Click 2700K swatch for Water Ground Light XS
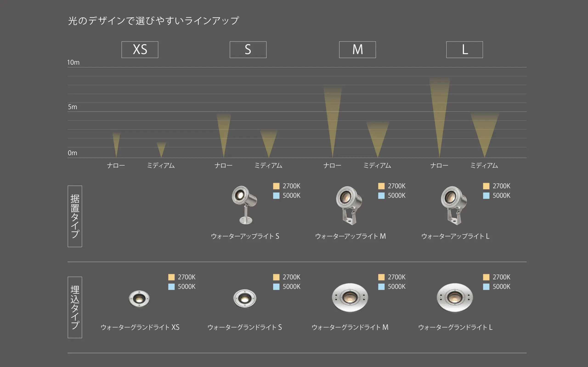This screenshot has height=367, width=588. coord(172,277)
